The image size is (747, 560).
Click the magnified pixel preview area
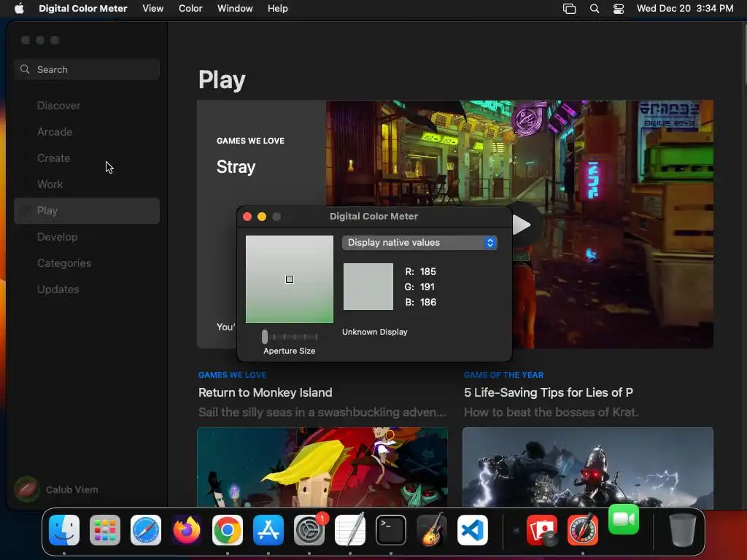(289, 279)
